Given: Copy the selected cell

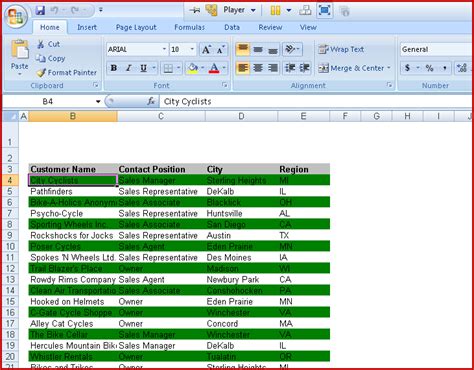Looking at the screenshot, I should pos(51,58).
